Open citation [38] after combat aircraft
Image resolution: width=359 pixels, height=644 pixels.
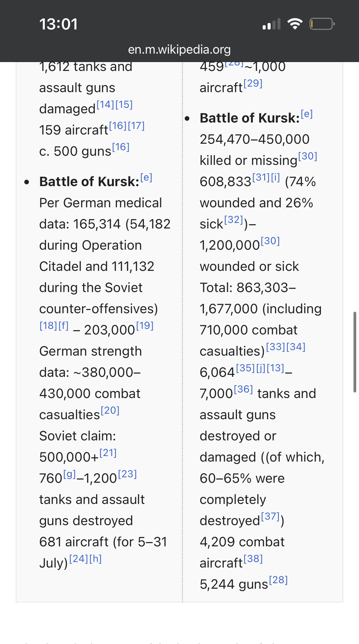coord(253,559)
